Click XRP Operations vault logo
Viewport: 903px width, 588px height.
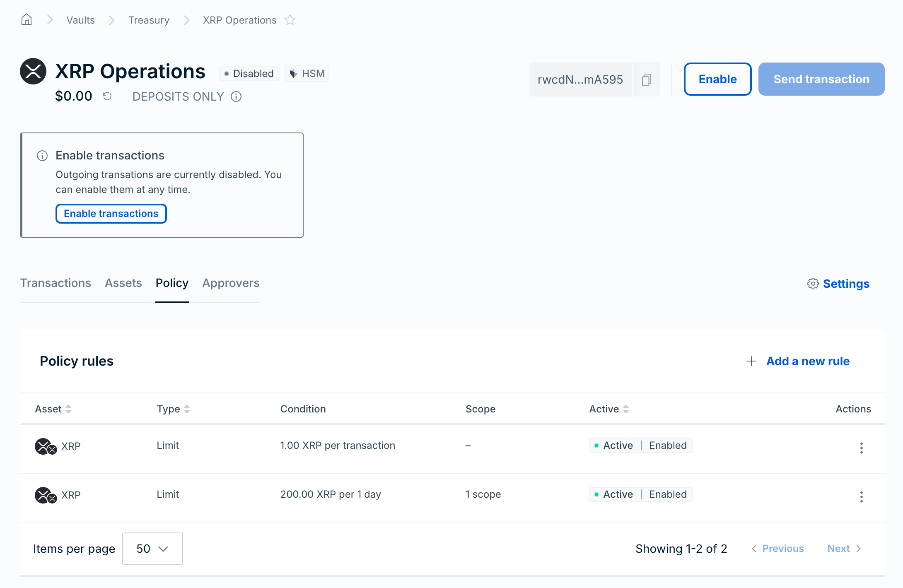[x=33, y=71]
